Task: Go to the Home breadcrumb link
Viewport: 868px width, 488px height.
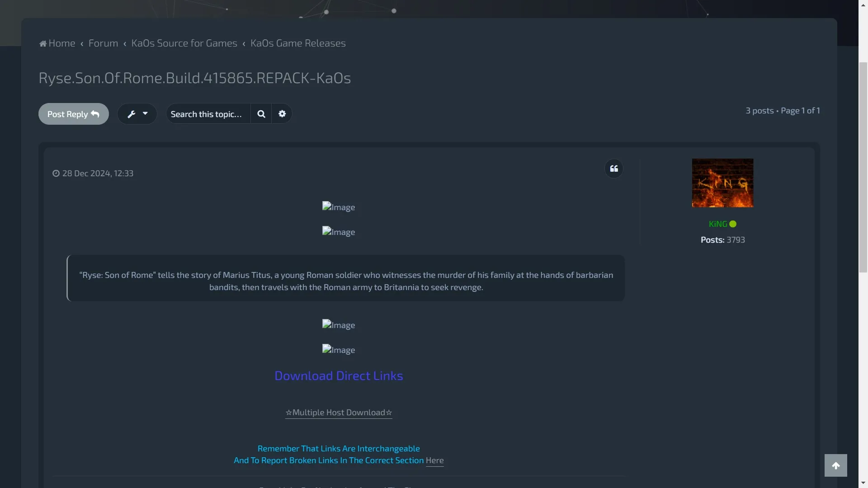Action: pyautogui.click(x=57, y=43)
